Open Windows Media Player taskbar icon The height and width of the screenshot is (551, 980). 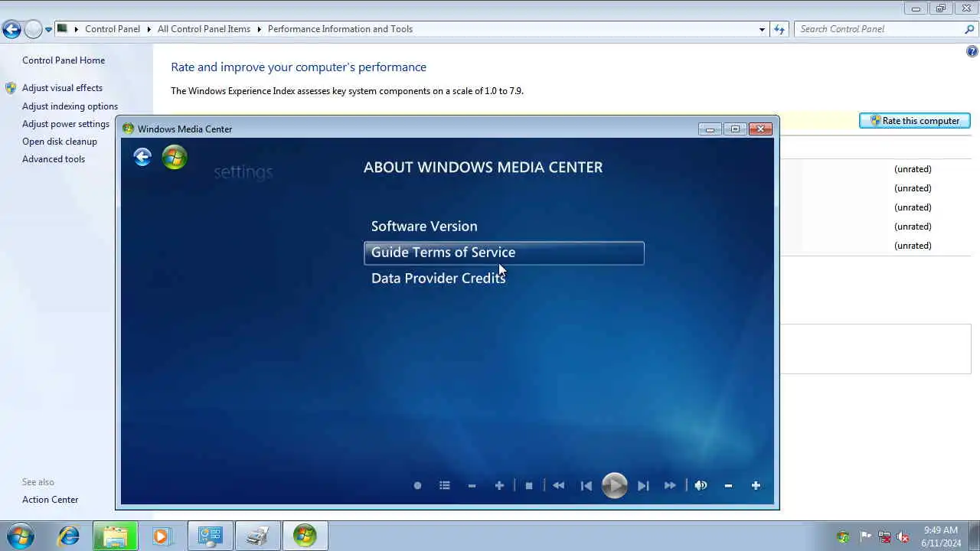pos(162,536)
